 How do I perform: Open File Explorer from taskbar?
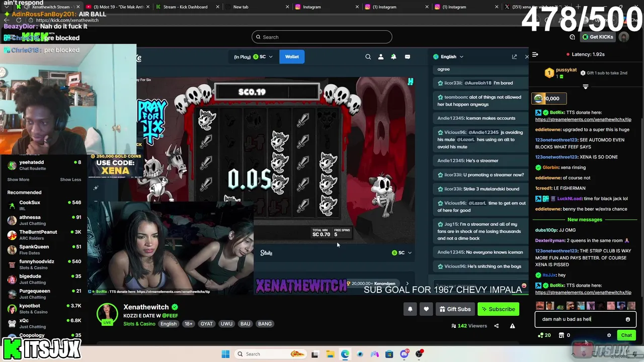(330, 354)
